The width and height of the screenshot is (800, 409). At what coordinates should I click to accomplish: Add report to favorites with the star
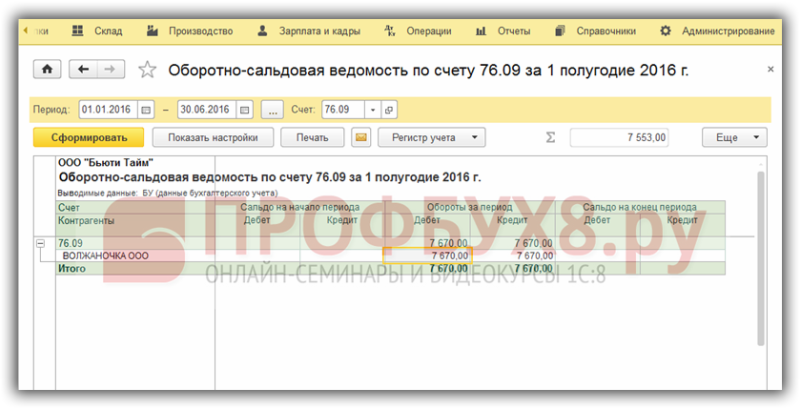(147, 69)
